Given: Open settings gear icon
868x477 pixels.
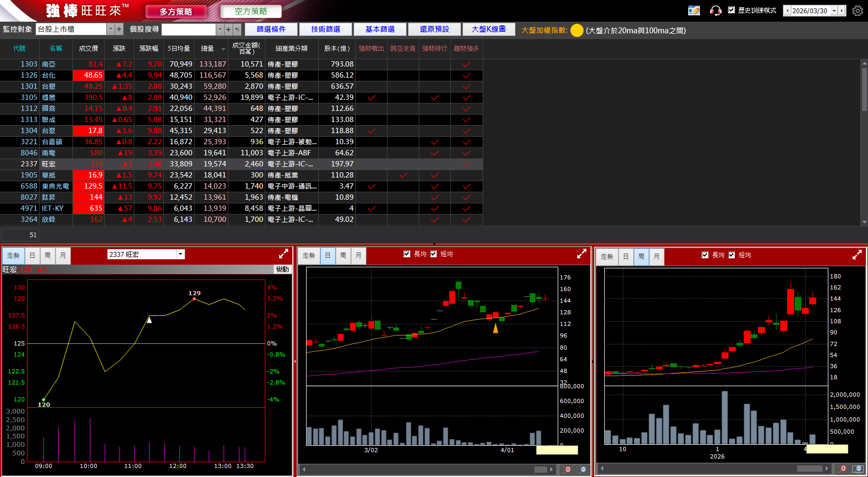Looking at the screenshot, I should [857, 11].
